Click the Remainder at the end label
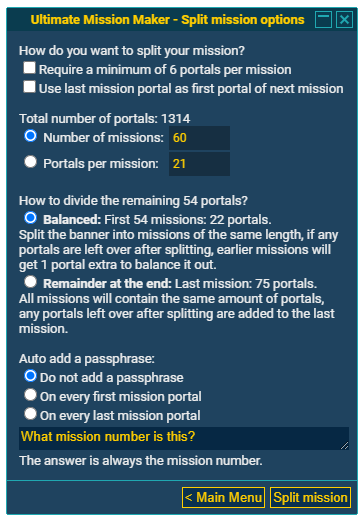363x522 pixels. 107,284
